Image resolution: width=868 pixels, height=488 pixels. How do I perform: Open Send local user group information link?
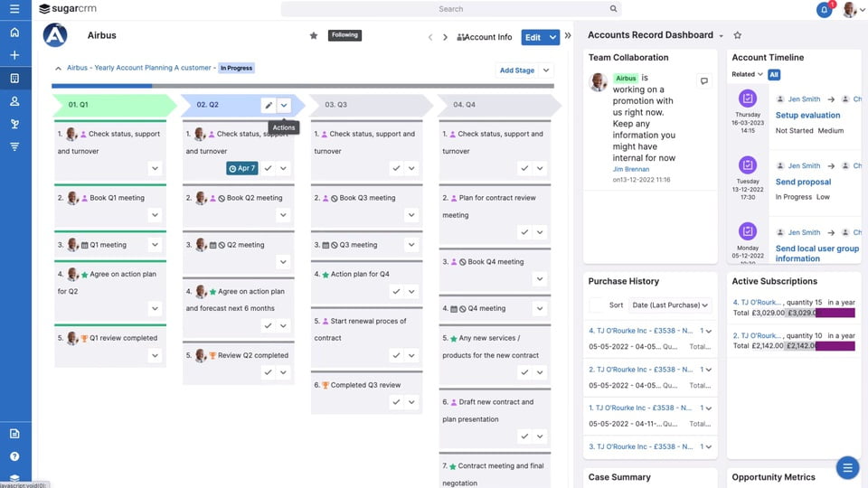tap(817, 253)
